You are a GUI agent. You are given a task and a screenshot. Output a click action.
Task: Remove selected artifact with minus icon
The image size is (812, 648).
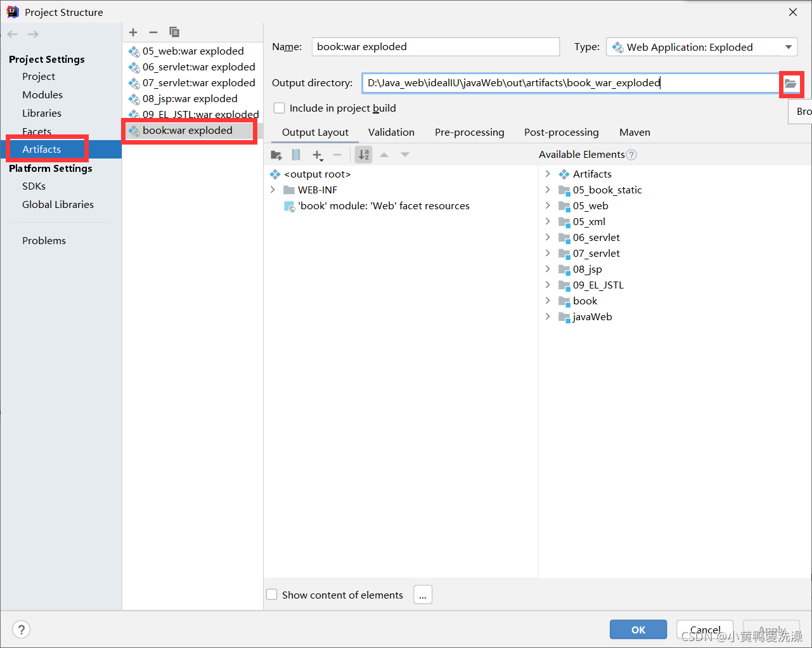tap(153, 32)
